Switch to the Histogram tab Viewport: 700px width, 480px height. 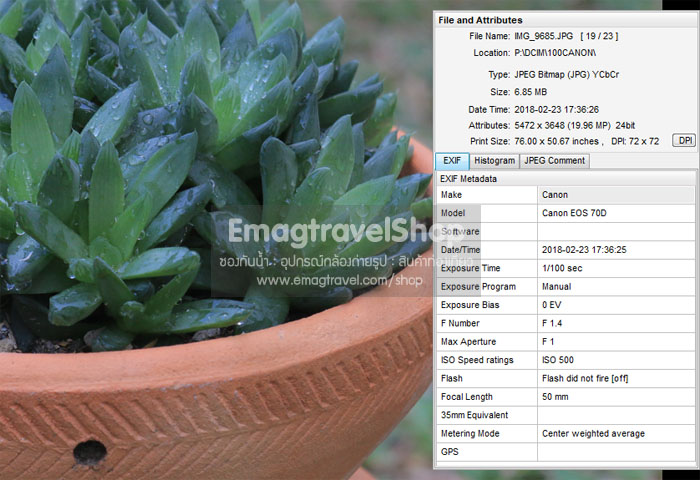click(x=494, y=161)
